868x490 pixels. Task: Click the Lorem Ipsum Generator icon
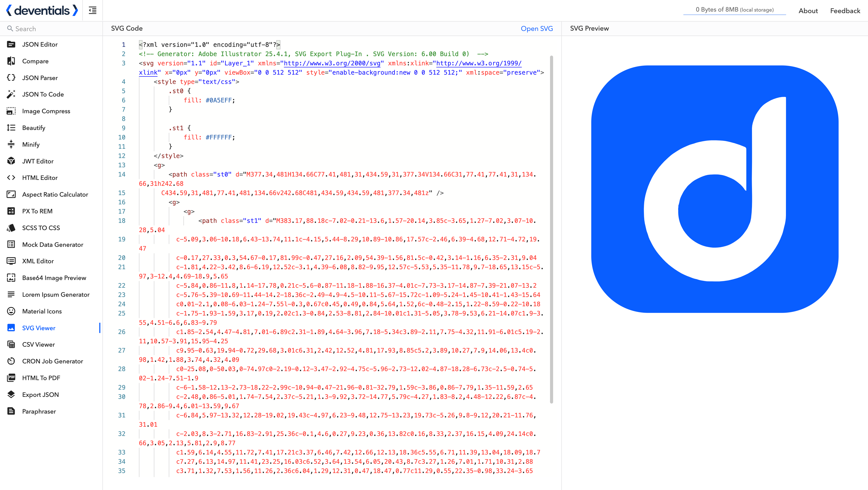tap(11, 294)
